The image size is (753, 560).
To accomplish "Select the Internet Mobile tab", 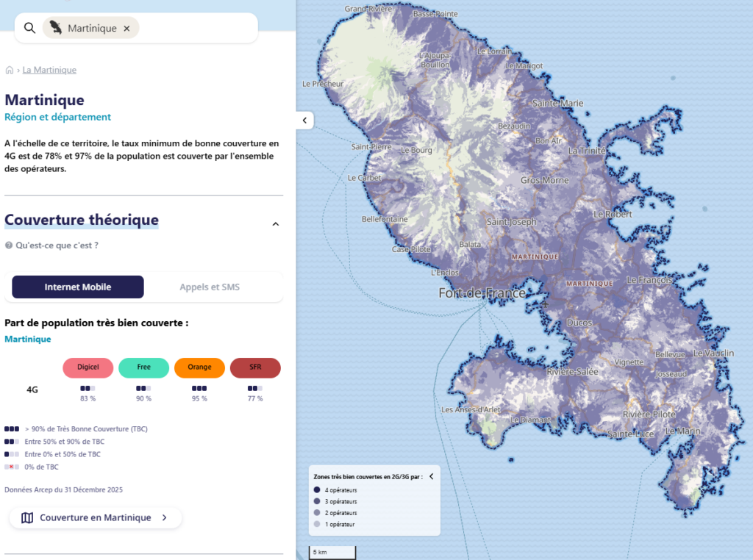I will (x=78, y=287).
